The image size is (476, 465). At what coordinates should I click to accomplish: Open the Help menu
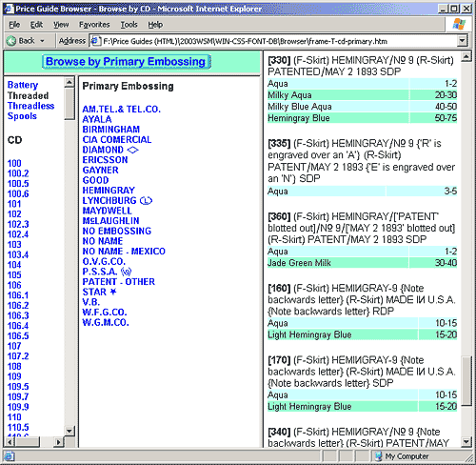pos(155,25)
